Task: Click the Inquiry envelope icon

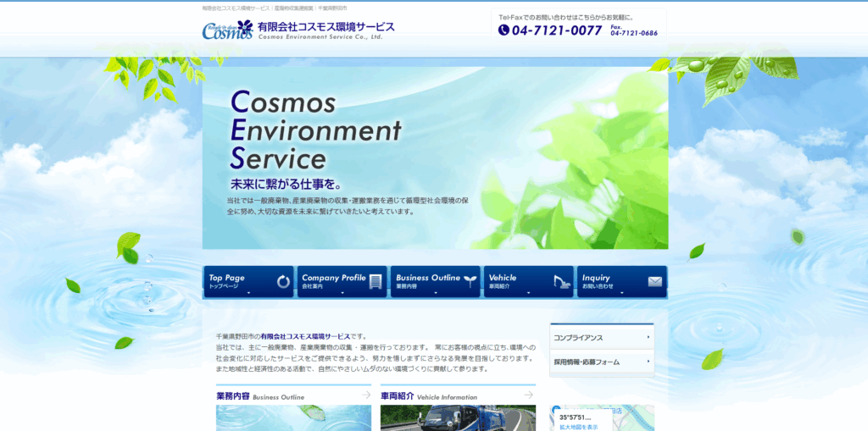Action: click(654, 281)
